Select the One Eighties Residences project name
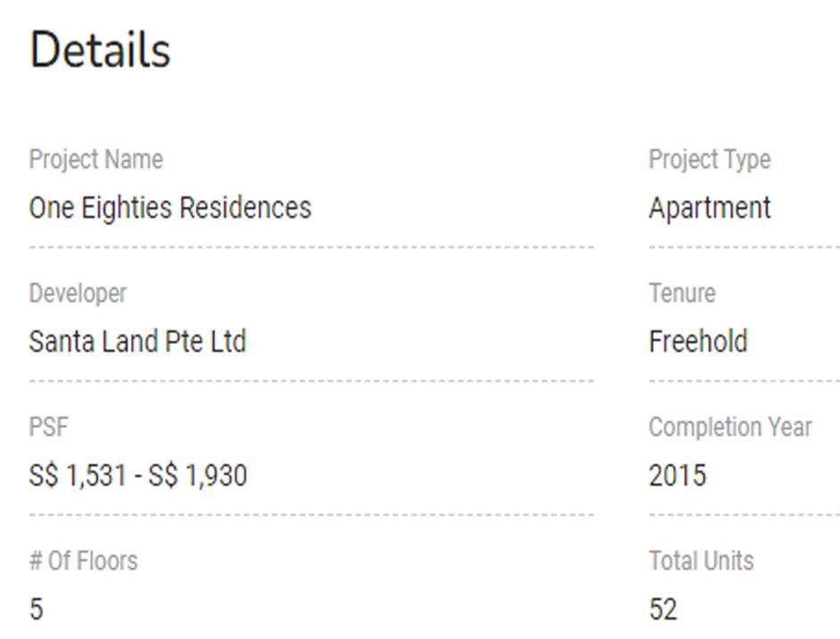Screen dimensions: 840x639 (170, 208)
